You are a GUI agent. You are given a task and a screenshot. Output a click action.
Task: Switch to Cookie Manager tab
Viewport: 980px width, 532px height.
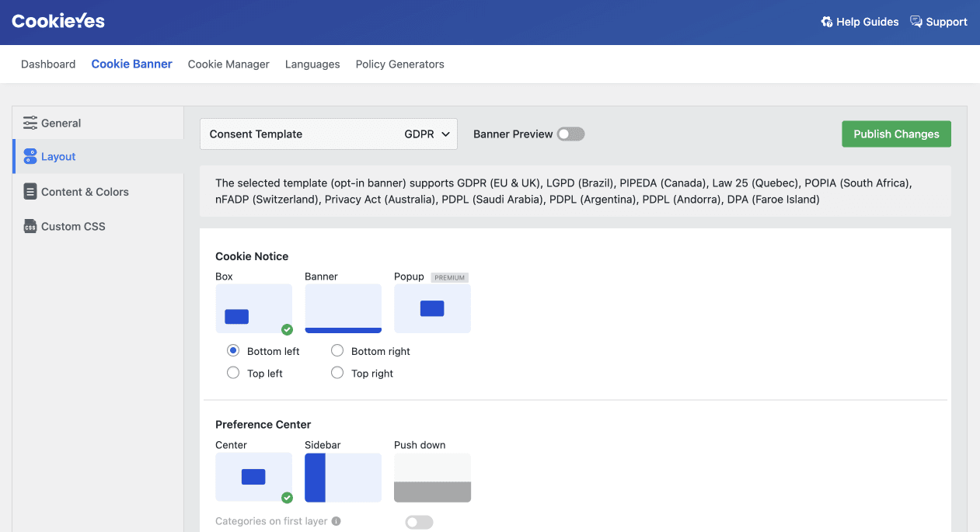coord(228,64)
